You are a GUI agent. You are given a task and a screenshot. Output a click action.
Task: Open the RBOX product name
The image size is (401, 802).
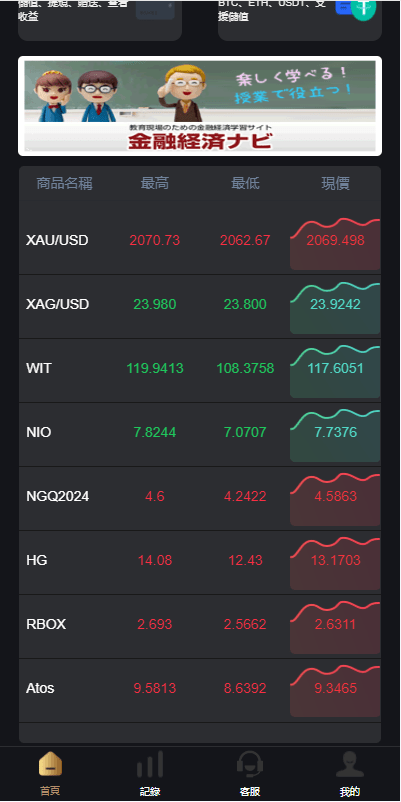[46, 624]
